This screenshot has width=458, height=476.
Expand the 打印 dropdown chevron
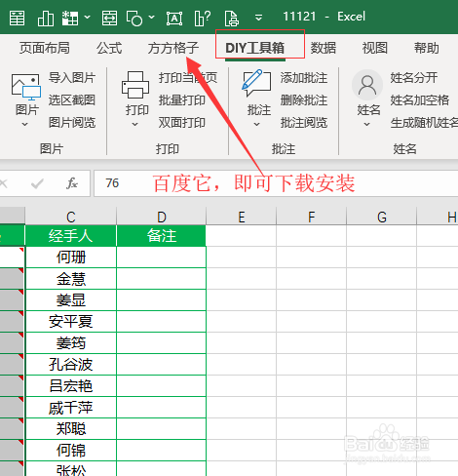point(135,124)
